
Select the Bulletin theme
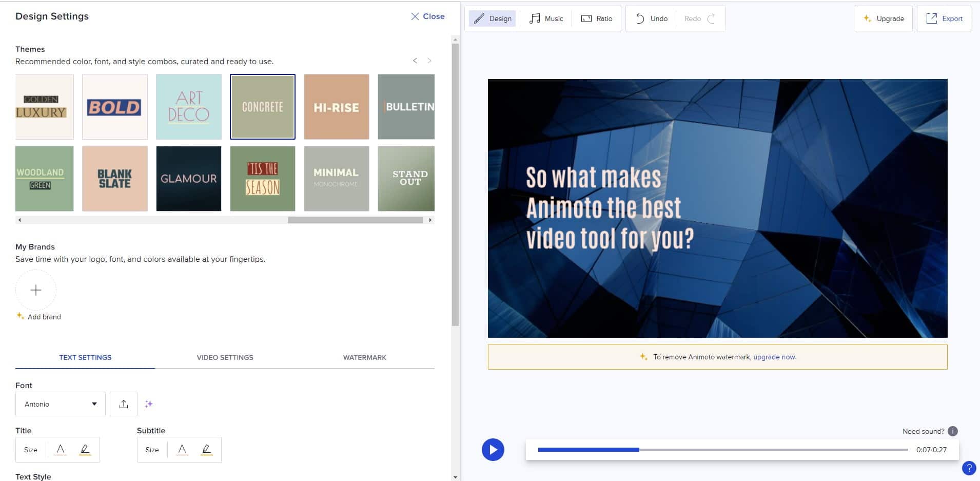pos(406,107)
